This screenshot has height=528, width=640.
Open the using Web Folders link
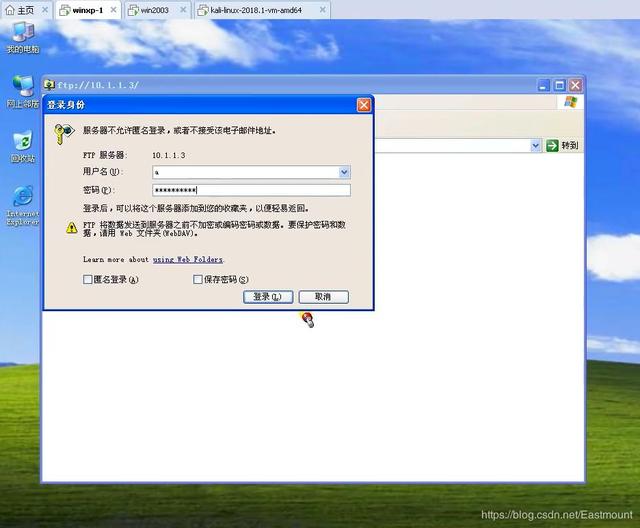point(188,260)
